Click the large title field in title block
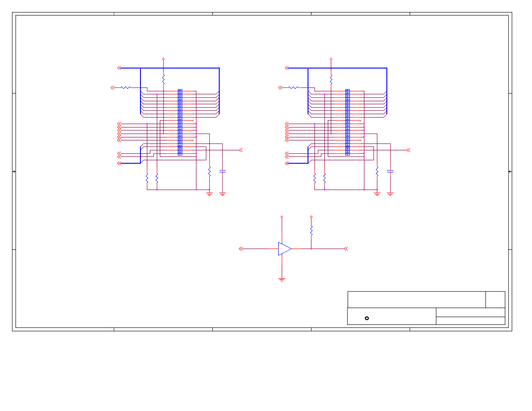The image size is (532, 411). (417, 299)
